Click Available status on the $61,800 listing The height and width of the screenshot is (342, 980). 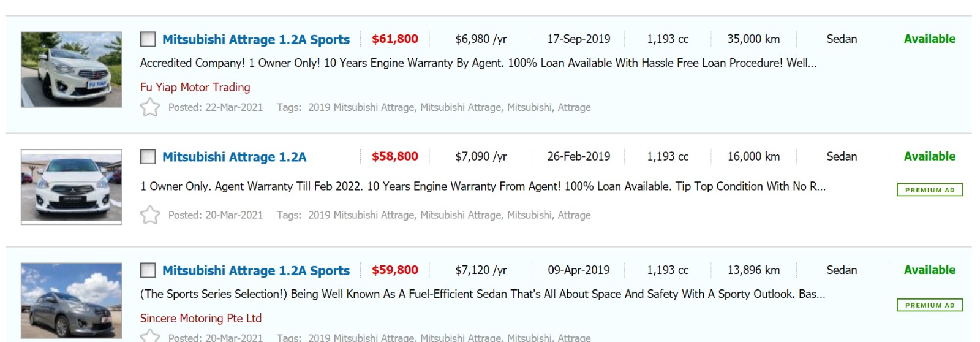(929, 39)
